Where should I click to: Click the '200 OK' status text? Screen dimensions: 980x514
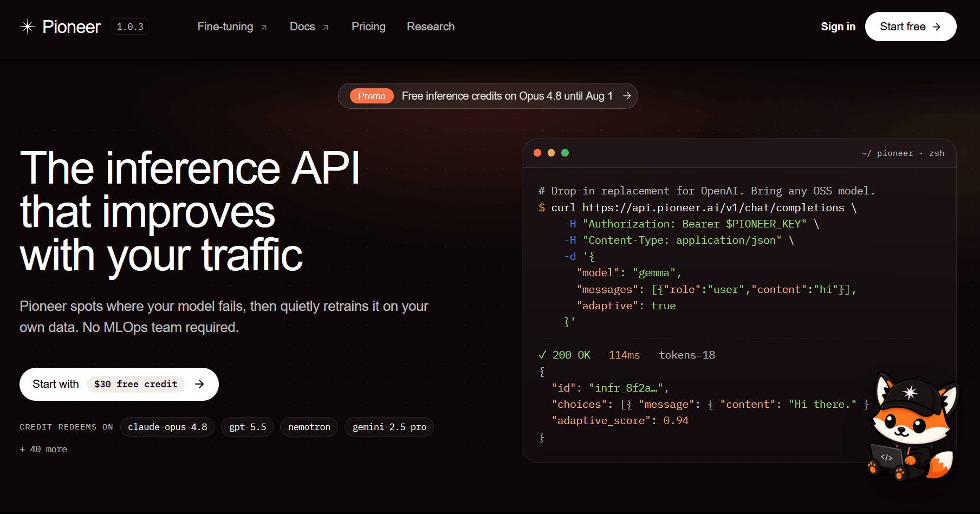[x=572, y=355]
